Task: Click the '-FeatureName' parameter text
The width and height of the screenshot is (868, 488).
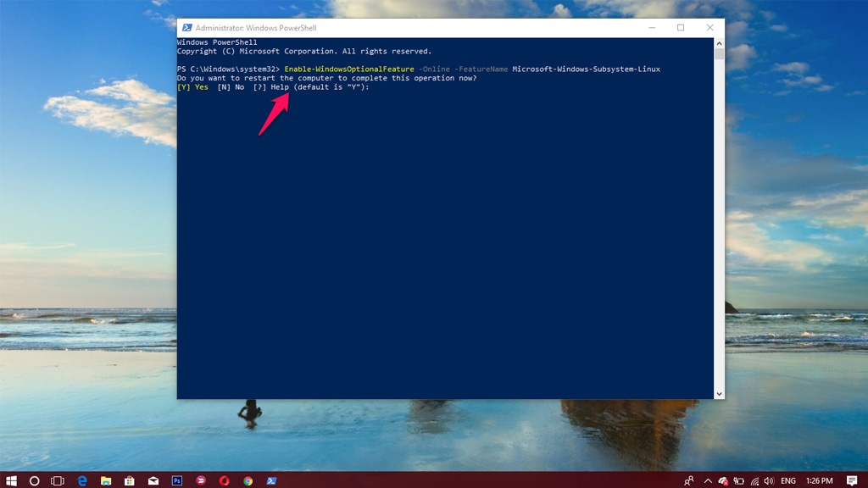Action: (x=481, y=69)
